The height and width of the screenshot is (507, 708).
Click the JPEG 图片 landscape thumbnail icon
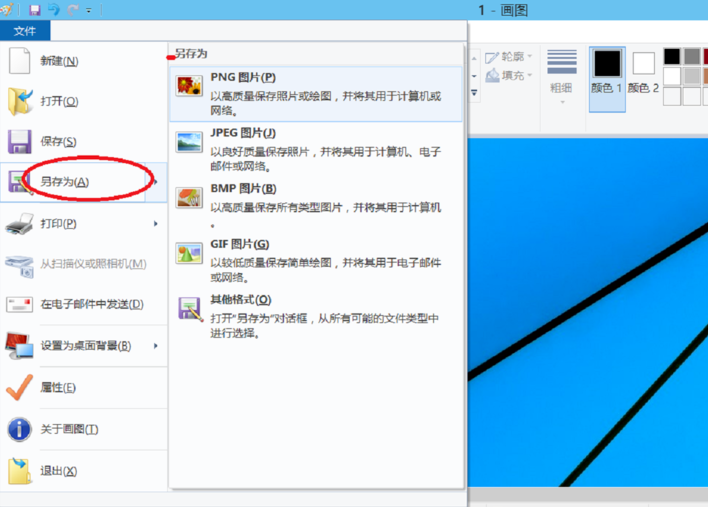[189, 142]
